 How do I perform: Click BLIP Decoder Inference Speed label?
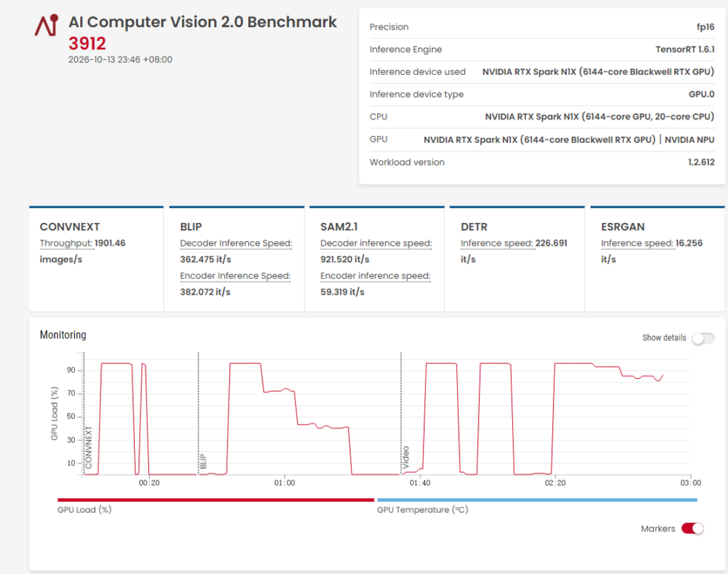tap(236, 243)
